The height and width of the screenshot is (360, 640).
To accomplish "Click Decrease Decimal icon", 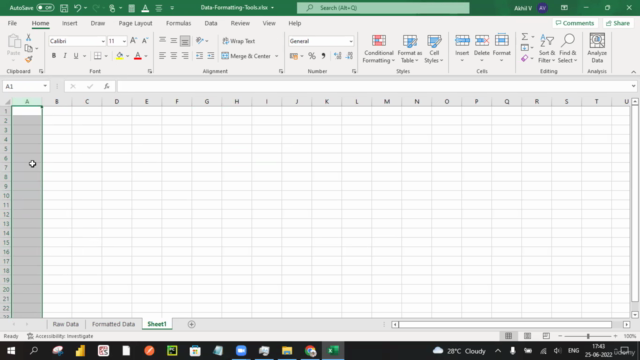I will 349,56.
